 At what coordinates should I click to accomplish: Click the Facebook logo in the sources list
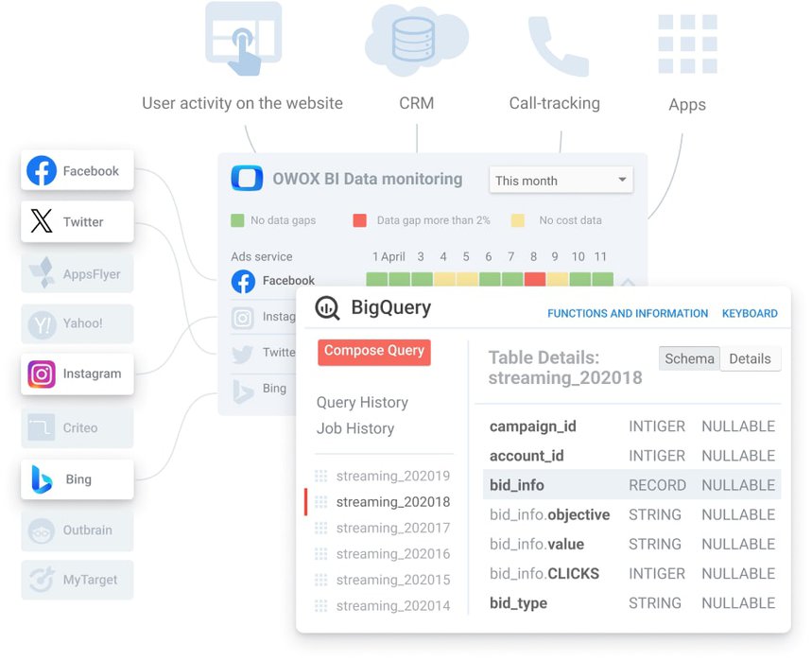(42, 170)
